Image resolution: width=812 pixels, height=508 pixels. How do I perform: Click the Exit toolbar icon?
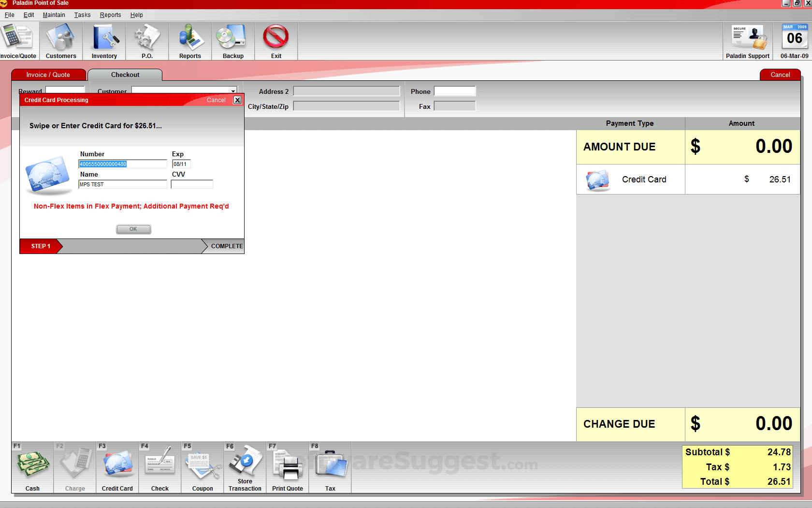coord(275,41)
